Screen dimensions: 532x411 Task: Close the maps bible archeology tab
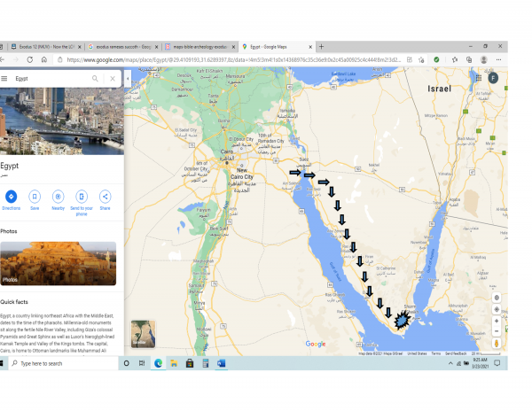click(x=233, y=47)
